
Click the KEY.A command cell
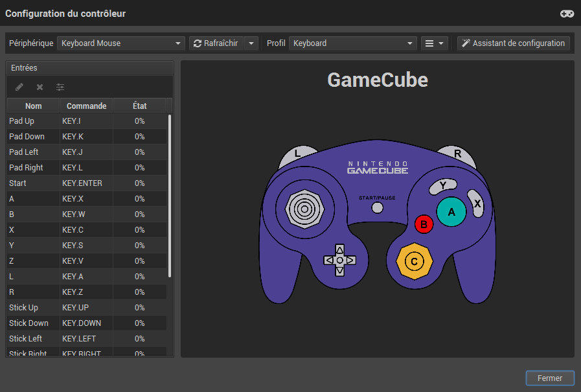click(x=86, y=277)
